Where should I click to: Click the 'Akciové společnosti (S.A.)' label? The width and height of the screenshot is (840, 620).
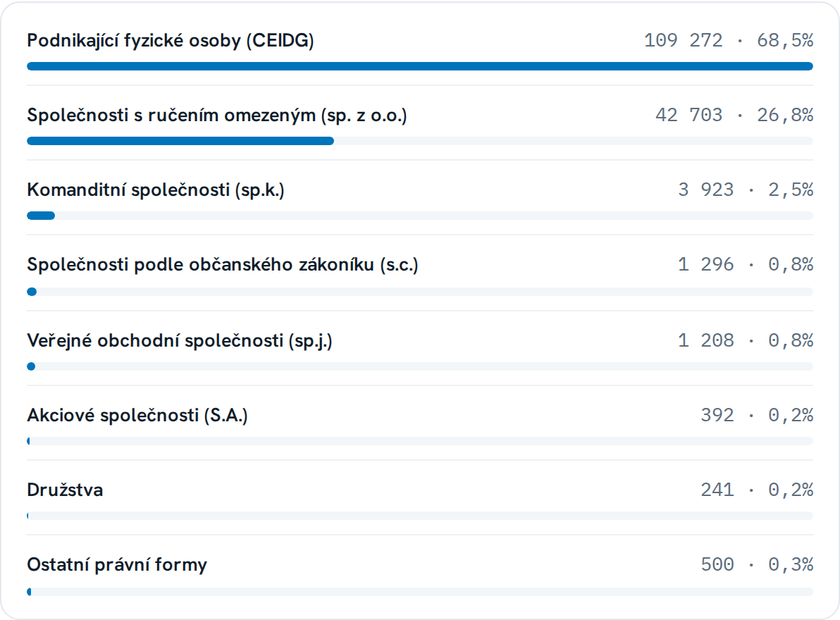pos(137,416)
